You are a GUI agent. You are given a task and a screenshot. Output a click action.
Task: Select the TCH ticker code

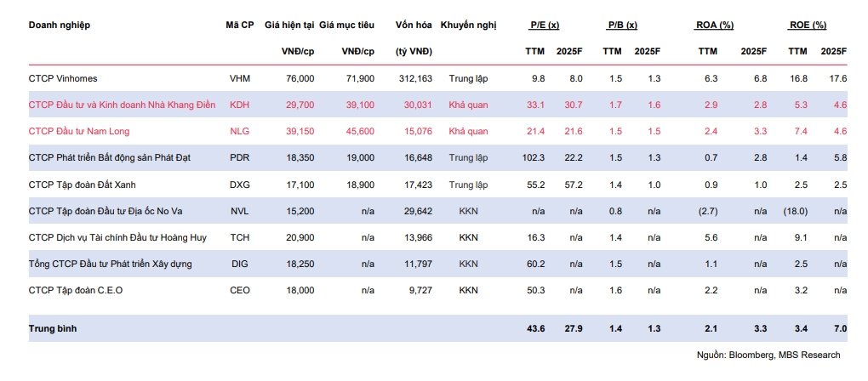point(240,237)
